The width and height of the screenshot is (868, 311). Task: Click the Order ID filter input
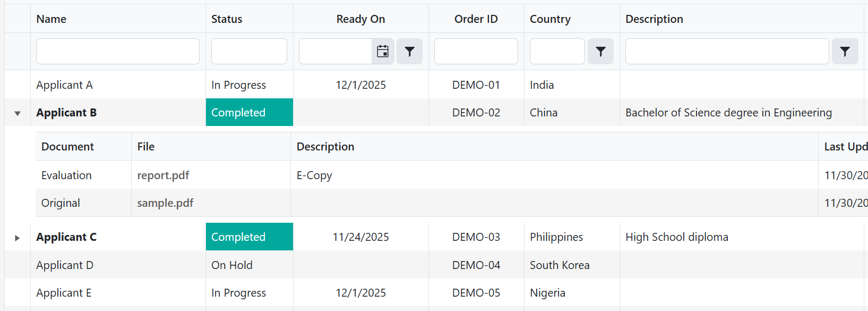476,52
